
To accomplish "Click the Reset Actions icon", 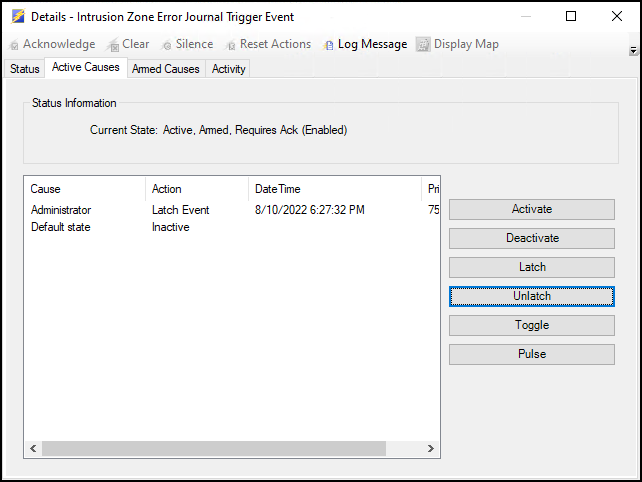I will [231, 45].
